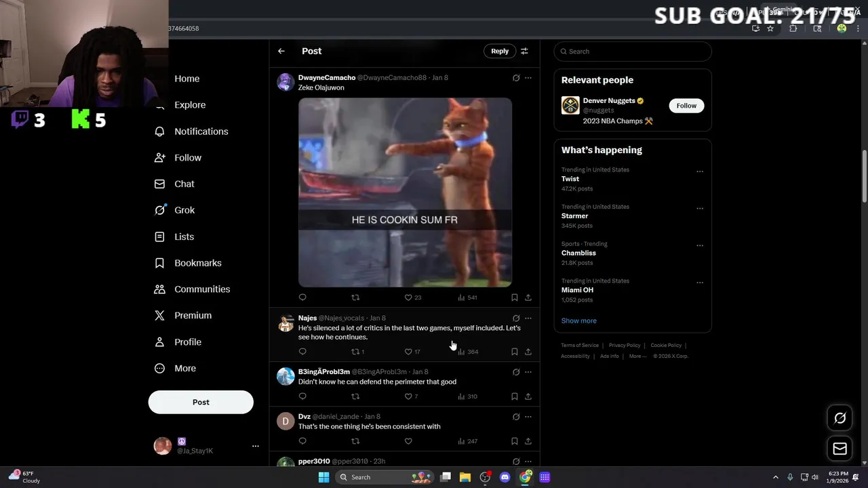Viewport: 868px width, 488px height.
Task: Bookmark DwayneCamacho's post
Action: click(x=515, y=298)
